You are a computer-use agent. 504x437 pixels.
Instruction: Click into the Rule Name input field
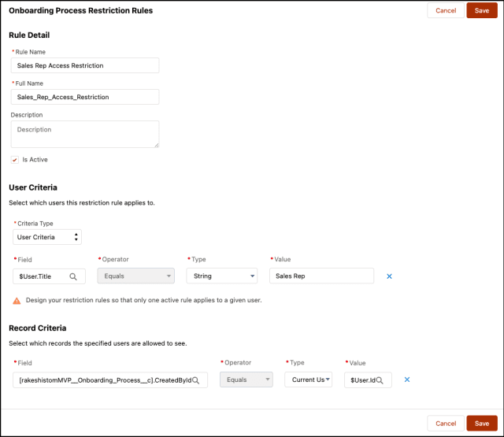click(x=85, y=65)
